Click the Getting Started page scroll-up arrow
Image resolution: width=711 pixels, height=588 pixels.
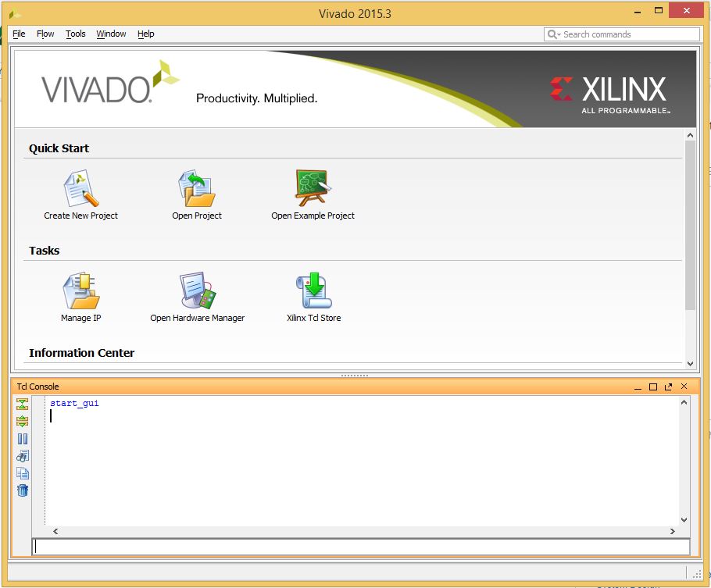tap(690, 135)
